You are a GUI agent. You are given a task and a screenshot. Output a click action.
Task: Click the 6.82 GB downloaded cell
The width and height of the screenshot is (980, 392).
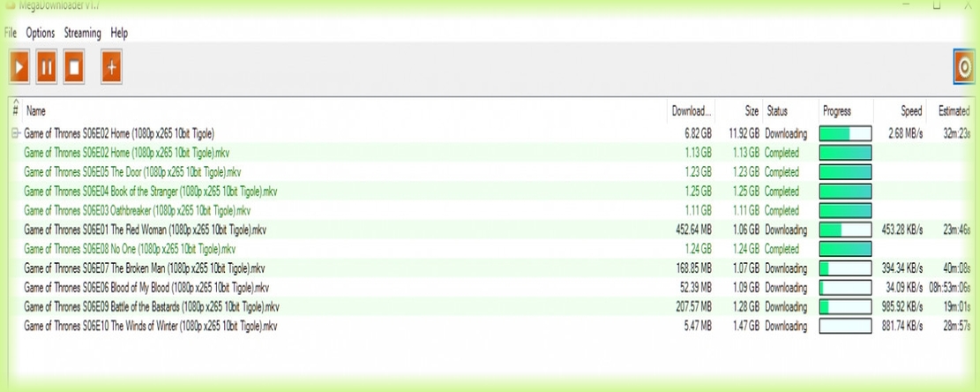click(x=698, y=133)
